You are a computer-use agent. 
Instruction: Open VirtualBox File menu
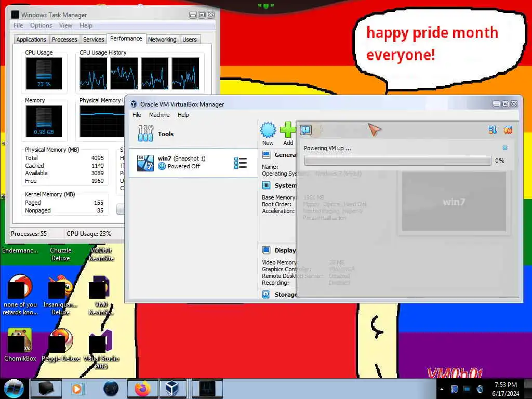point(137,115)
